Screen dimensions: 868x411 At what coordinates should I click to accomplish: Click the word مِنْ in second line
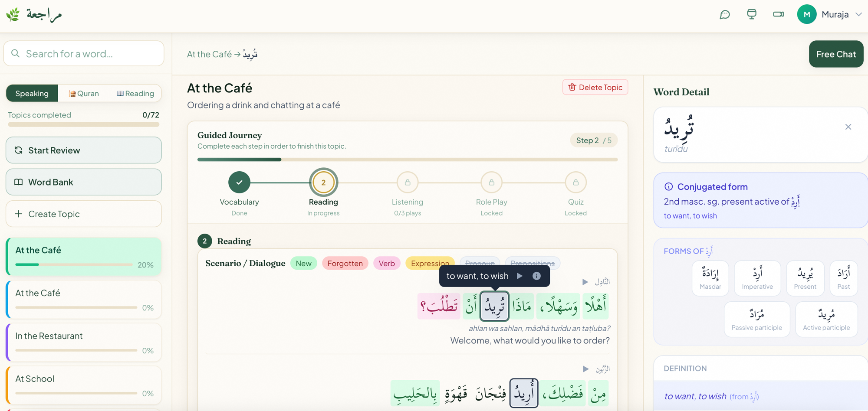(598, 393)
